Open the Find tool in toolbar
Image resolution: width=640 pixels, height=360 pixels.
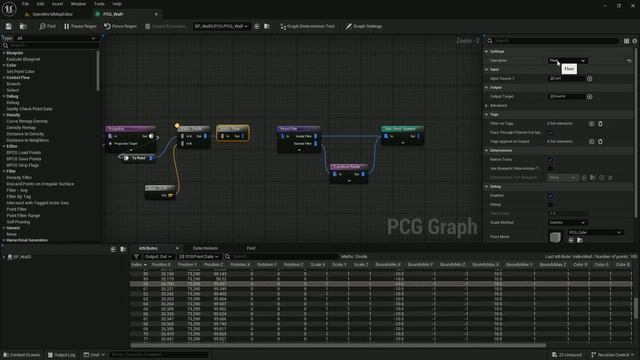47,26
